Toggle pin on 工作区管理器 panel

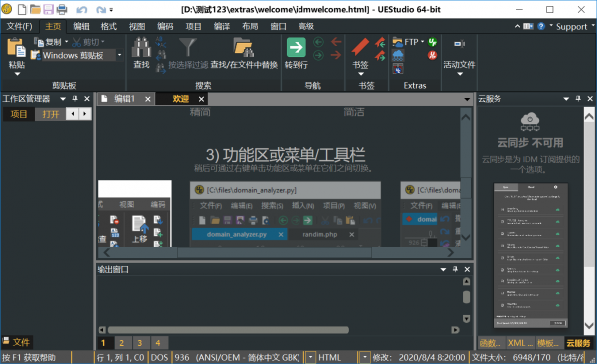click(75, 99)
